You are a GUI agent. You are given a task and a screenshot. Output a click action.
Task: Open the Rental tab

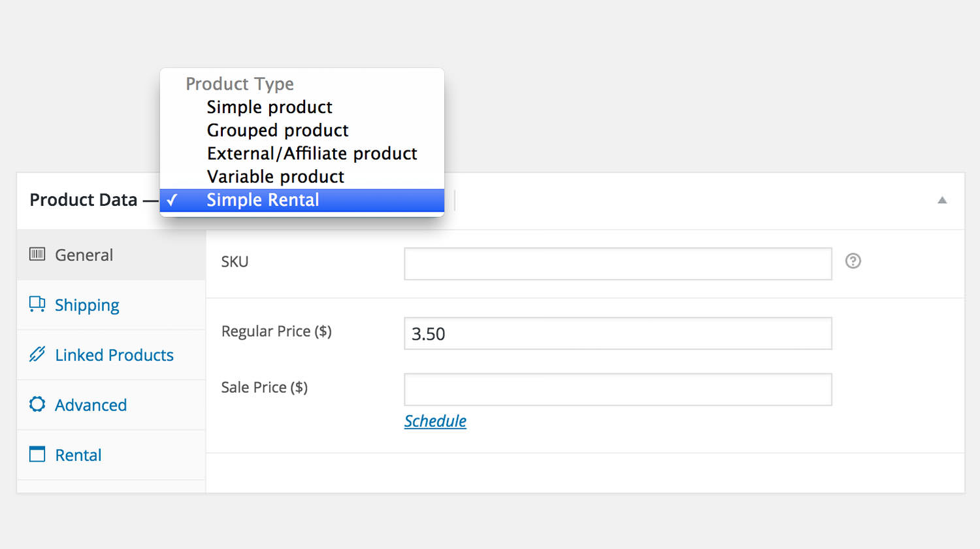pos(111,455)
